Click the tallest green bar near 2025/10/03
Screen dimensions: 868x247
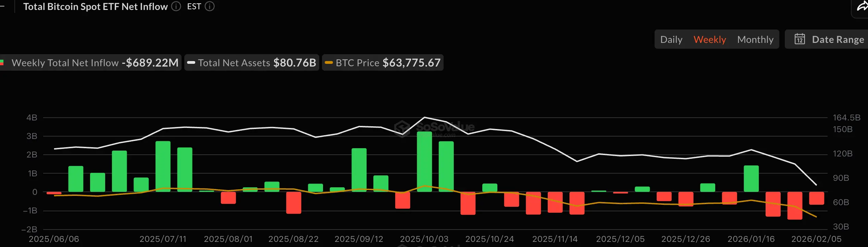[424, 161]
